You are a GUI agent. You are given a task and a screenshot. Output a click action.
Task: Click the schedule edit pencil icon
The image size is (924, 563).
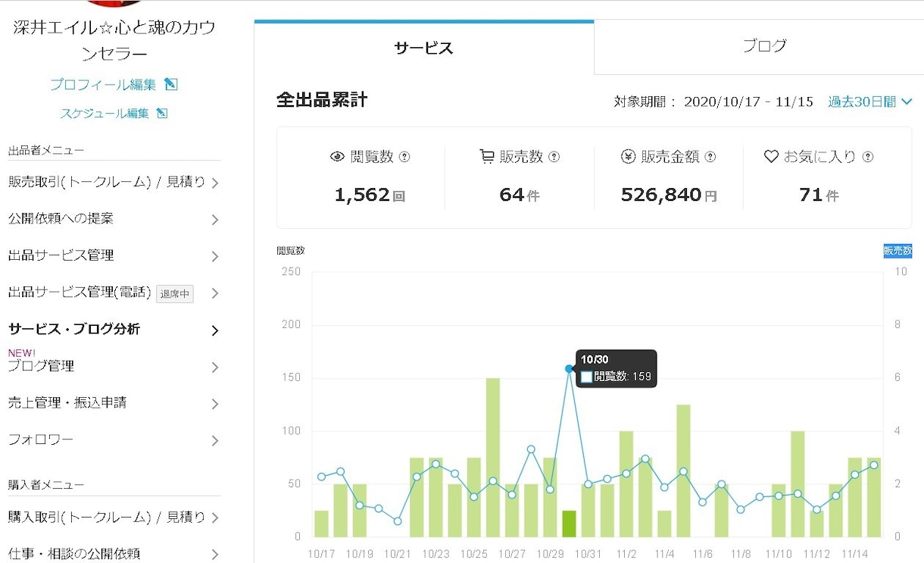(x=161, y=113)
